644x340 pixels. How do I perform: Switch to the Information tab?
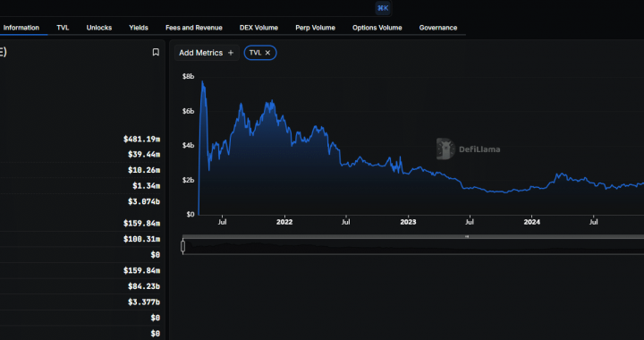[21, 28]
